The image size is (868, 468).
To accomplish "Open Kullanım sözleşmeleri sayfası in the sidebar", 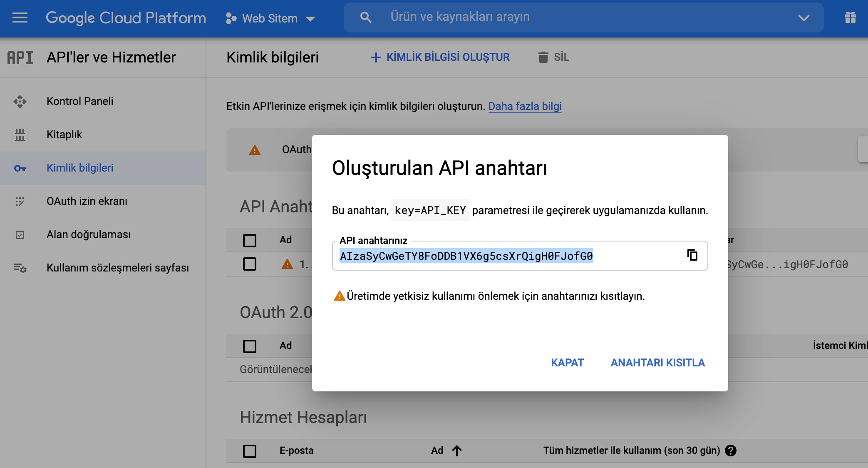I will point(103,268).
